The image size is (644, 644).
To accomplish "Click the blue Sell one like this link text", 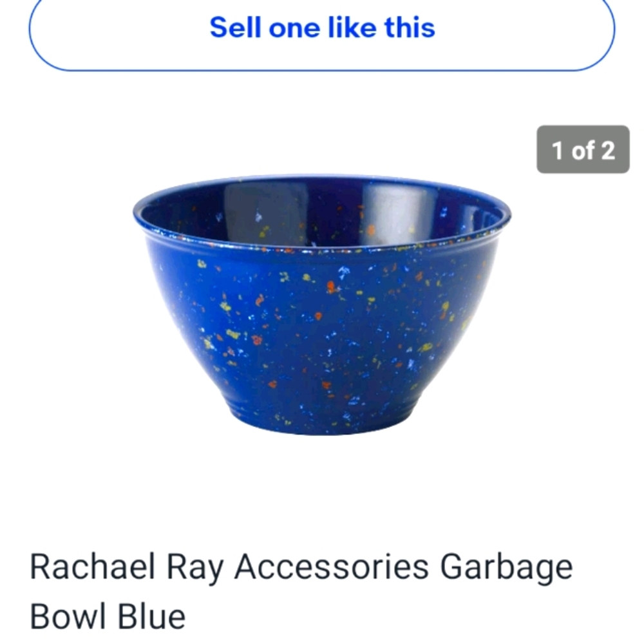I will (322, 27).
